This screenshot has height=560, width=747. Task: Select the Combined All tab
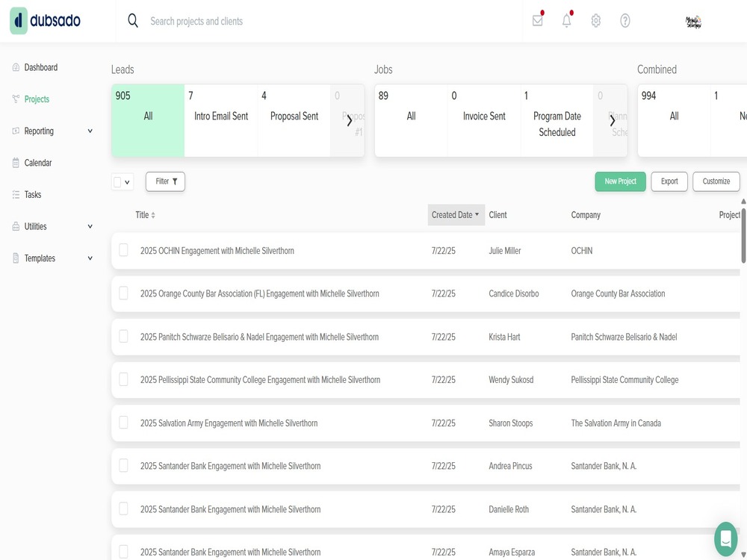(x=674, y=120)
